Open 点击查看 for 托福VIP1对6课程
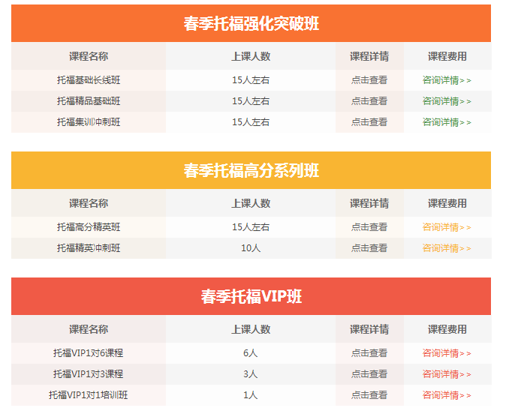Image resolution: width=509 pixels, height=420 pixels. (x=369, y=352)
